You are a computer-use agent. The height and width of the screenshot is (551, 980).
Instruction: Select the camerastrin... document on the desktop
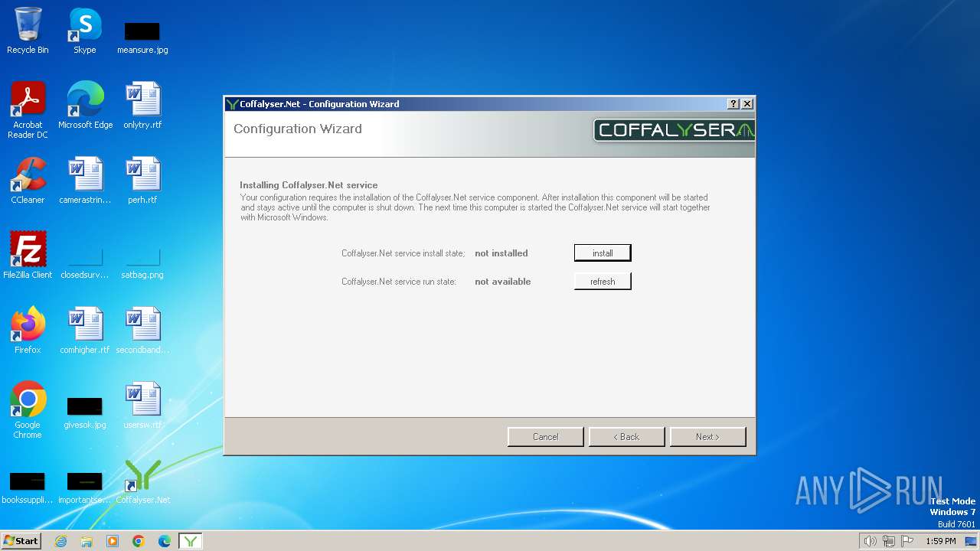tap(85, 181)
